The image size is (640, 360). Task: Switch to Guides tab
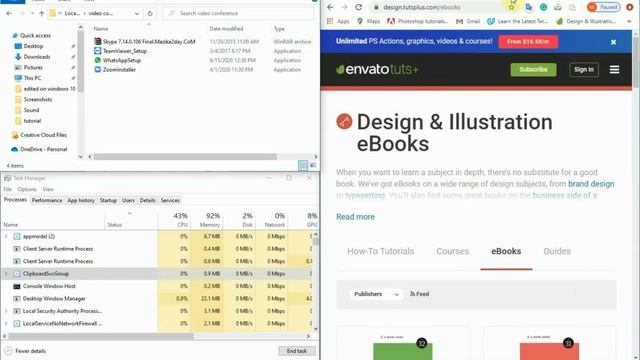point(557,251)
